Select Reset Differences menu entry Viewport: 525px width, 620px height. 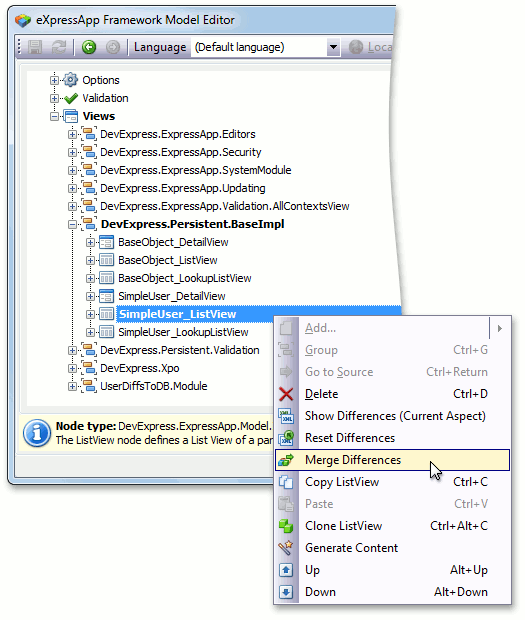click(x=393, y=438)
